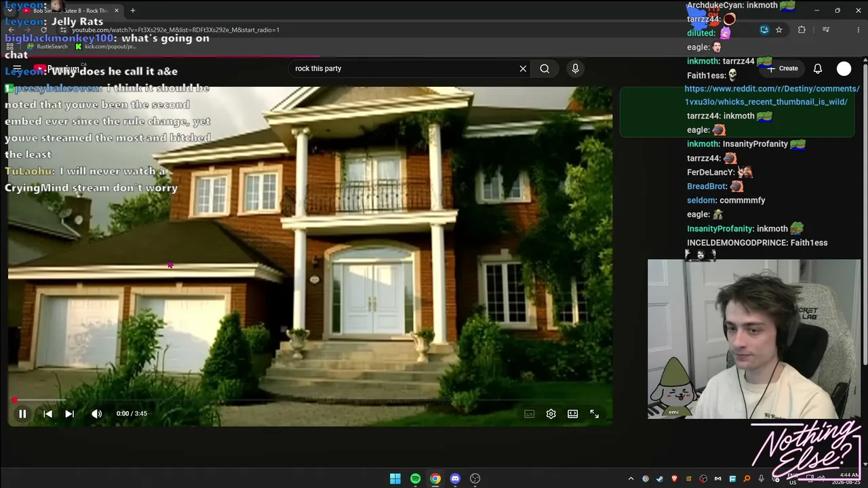Clear the YouTube search box
This screenshot has height=488, width=868.
click(x=523, y=68)
